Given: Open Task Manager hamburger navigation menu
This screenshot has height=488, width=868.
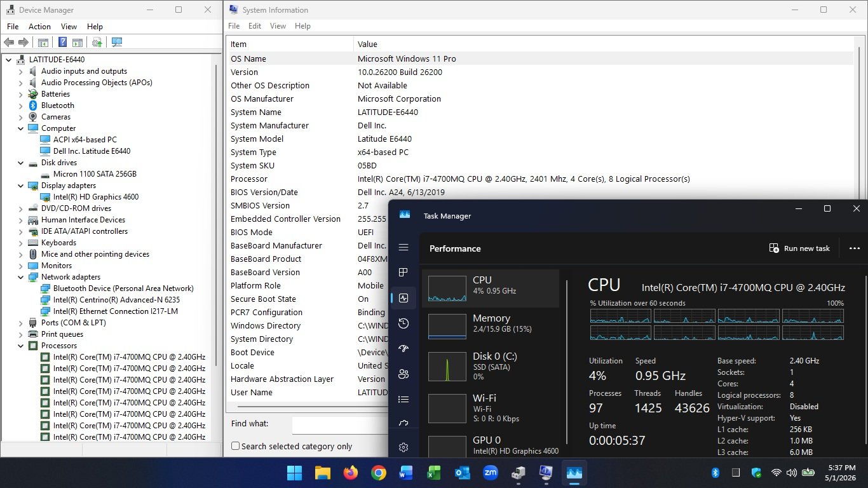Looking at the screenshot, I should [x=403, y=247].
